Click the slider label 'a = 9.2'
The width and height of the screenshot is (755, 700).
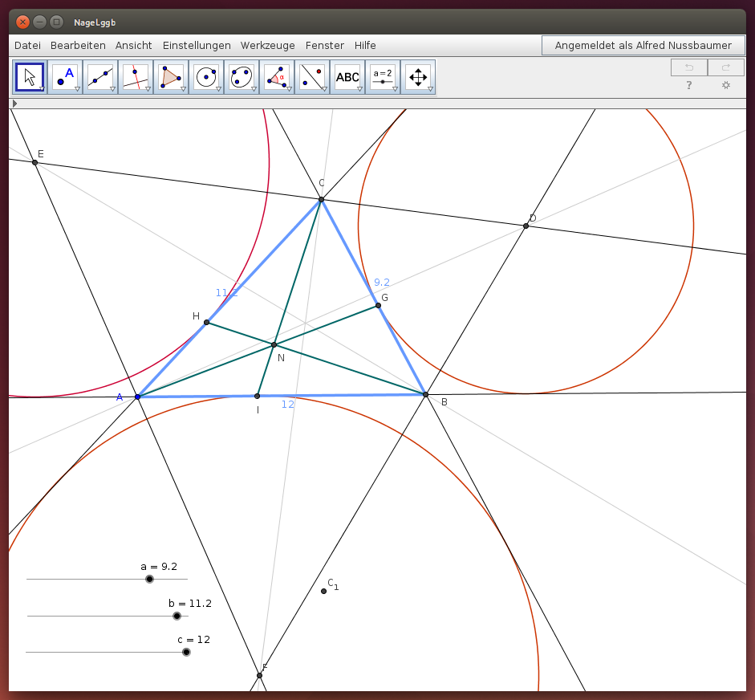(159, 567)
